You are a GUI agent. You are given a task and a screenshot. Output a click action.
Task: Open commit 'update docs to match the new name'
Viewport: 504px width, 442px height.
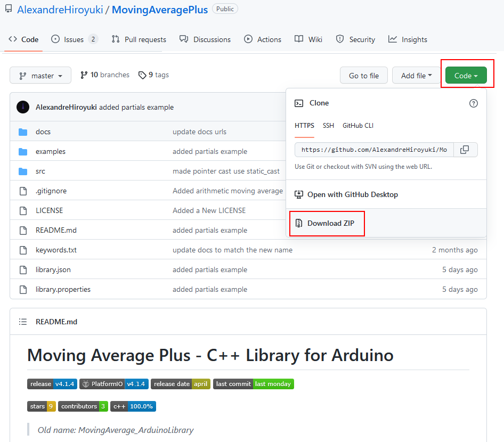(232, 250)
